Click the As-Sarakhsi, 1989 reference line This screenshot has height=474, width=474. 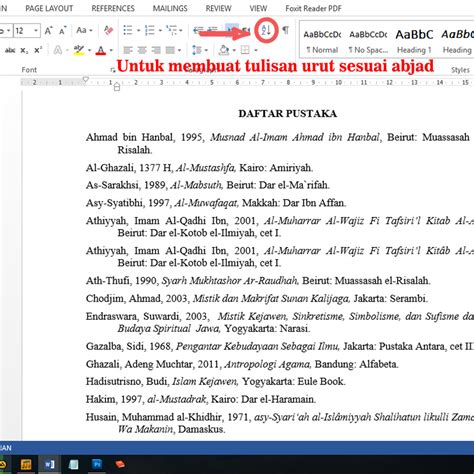[x=208, y=185]
